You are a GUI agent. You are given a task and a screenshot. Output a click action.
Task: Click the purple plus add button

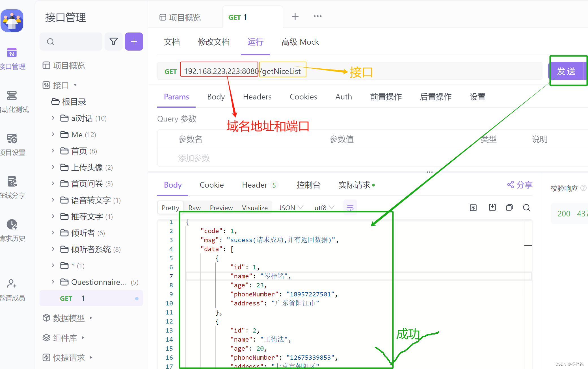[134, 42]
